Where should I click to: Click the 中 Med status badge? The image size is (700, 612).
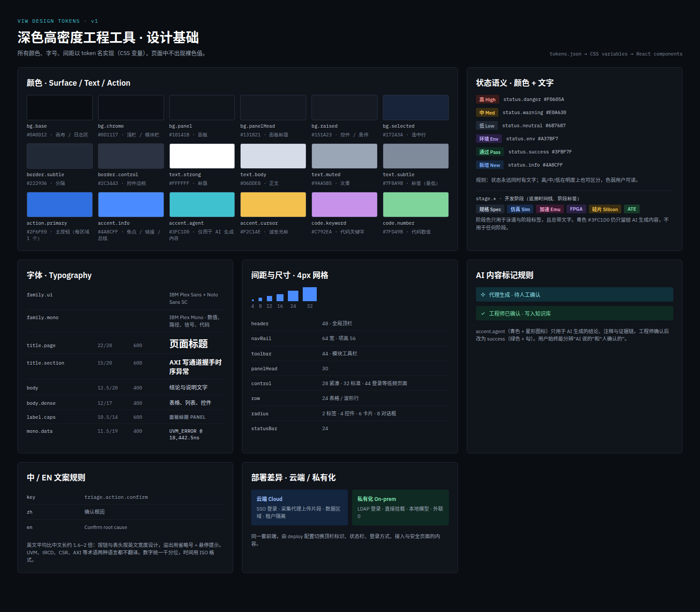pyautogui.click(x=487, y=113)
